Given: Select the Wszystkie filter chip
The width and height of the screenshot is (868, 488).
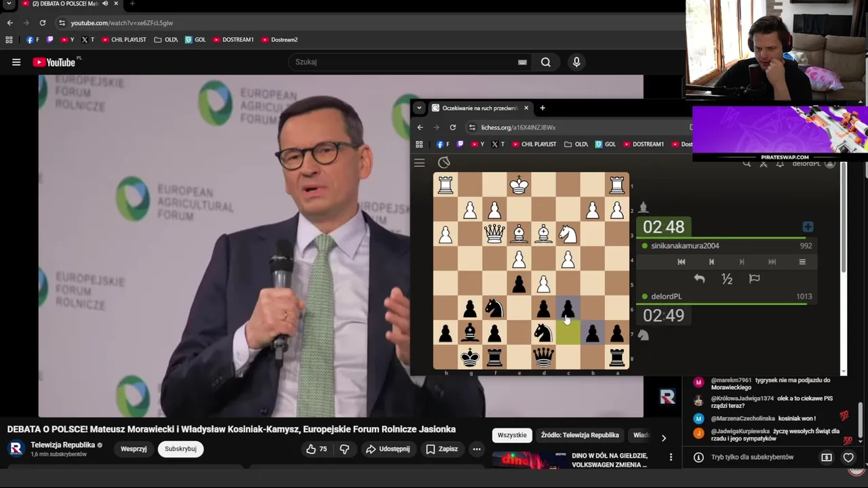Looking at the screenshot, I should tap(512, 435).
